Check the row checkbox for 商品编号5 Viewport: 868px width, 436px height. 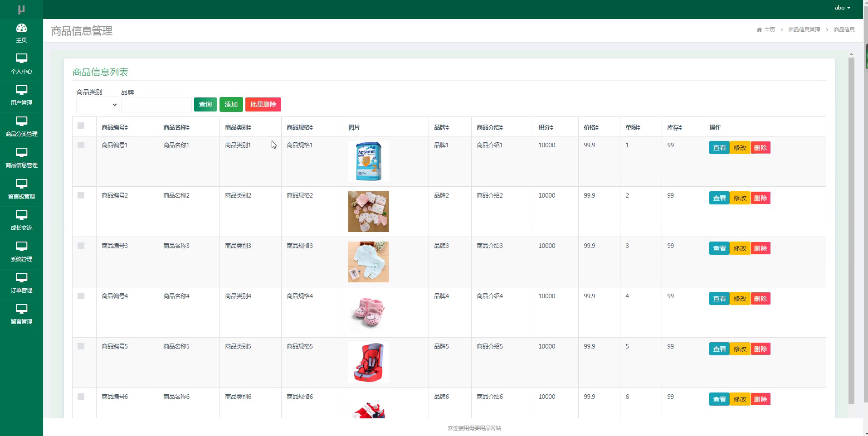81,346
